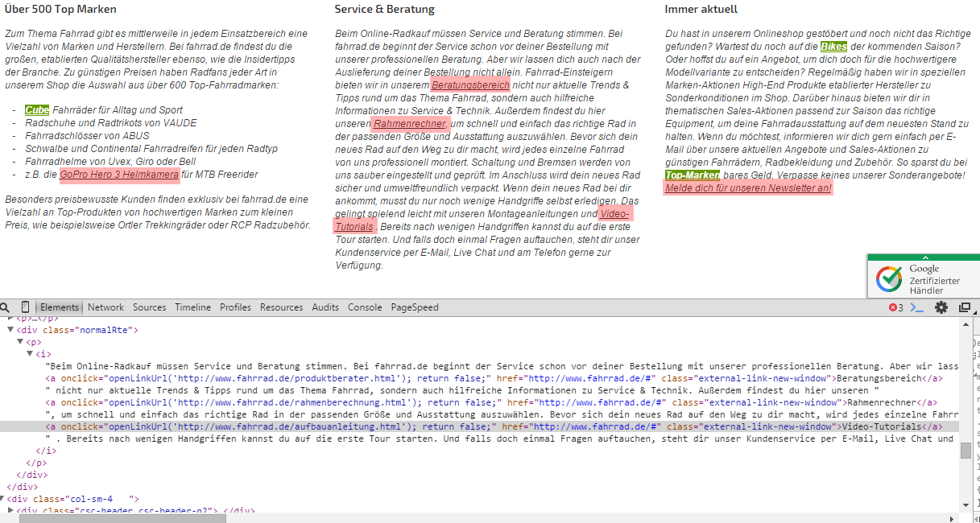This screenshot has width=980, height=523.
Task: Click the green Bikes link
Action: pyautogui.click(x=834, y=47)
